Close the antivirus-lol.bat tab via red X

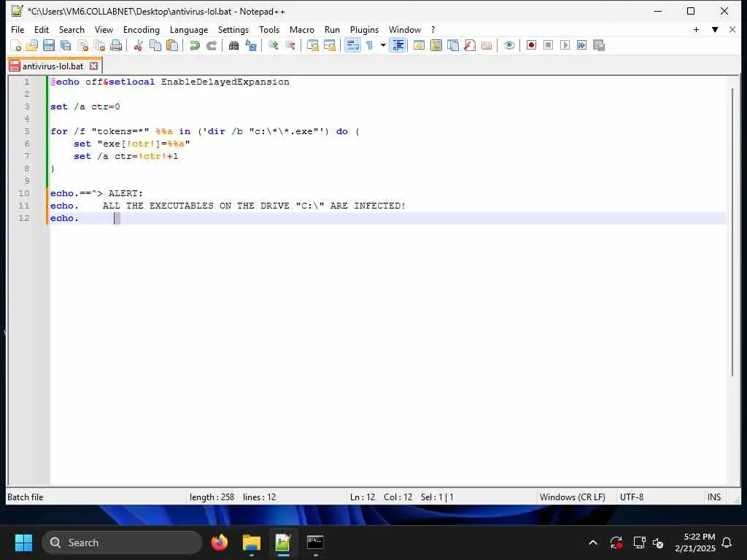pos(94,66)
